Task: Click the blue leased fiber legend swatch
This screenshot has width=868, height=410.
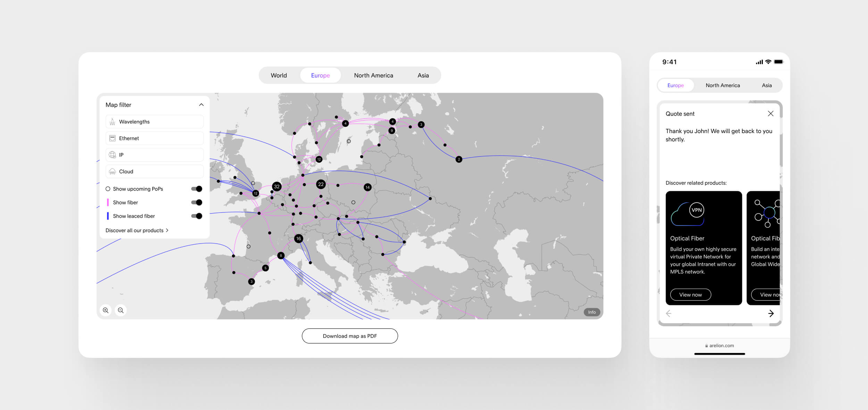Action: point(108,216)
